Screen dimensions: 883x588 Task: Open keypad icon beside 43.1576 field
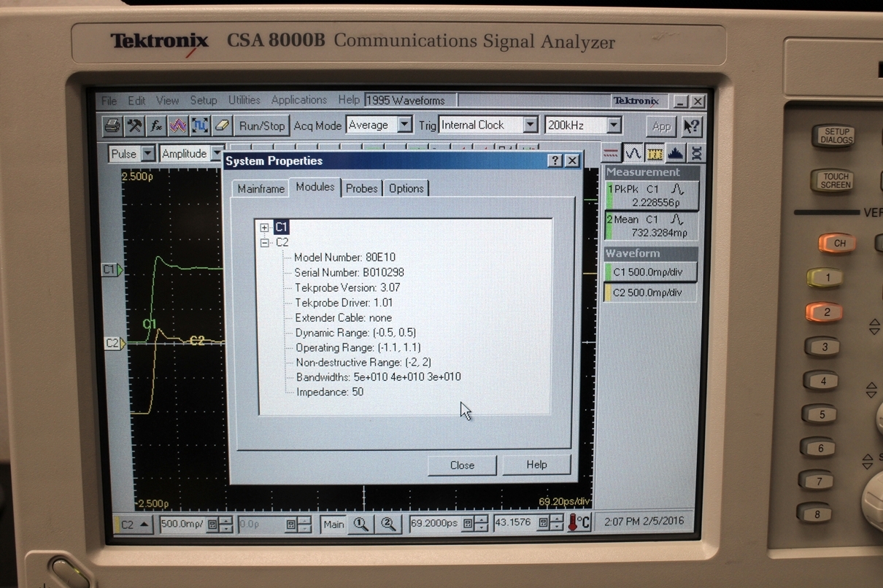pos(544,523)
